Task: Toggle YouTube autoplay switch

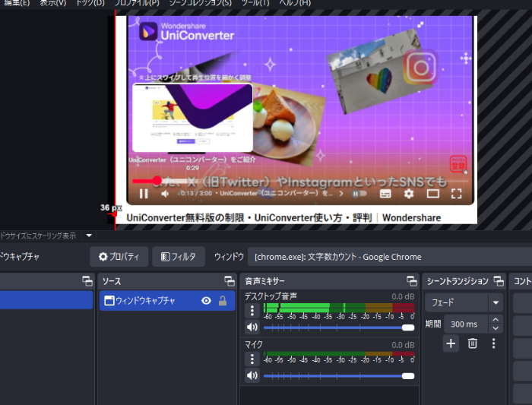Action: pos(359,194)
